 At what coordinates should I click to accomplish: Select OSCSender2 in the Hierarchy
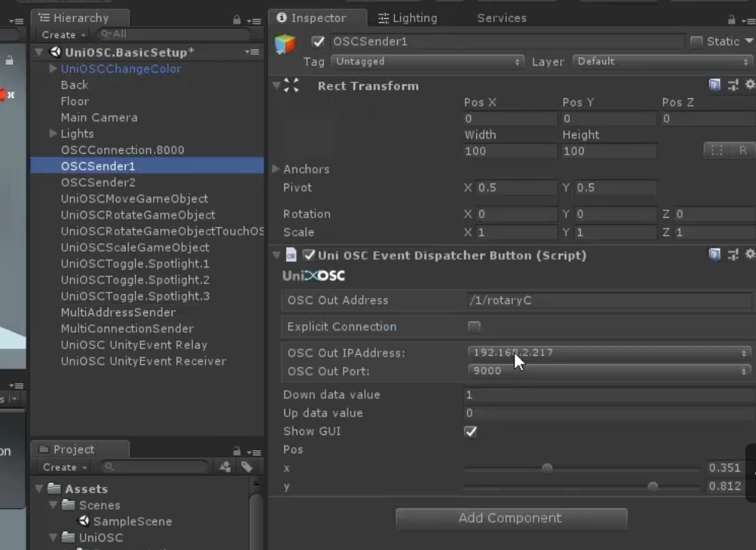[x=98, y=182]
